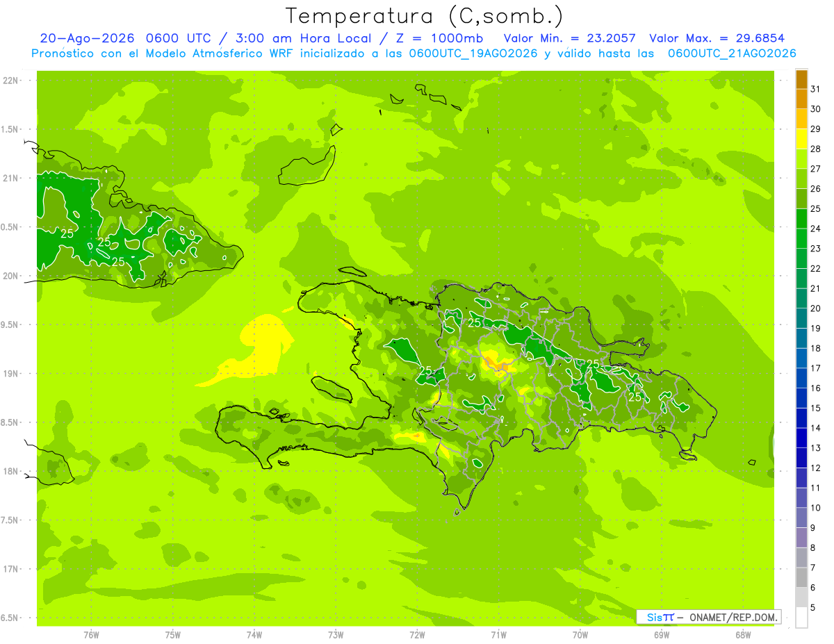Select the '0600UTC_19AGO2026' initialization timestamp
834x644 pixels.
(473, 53)
